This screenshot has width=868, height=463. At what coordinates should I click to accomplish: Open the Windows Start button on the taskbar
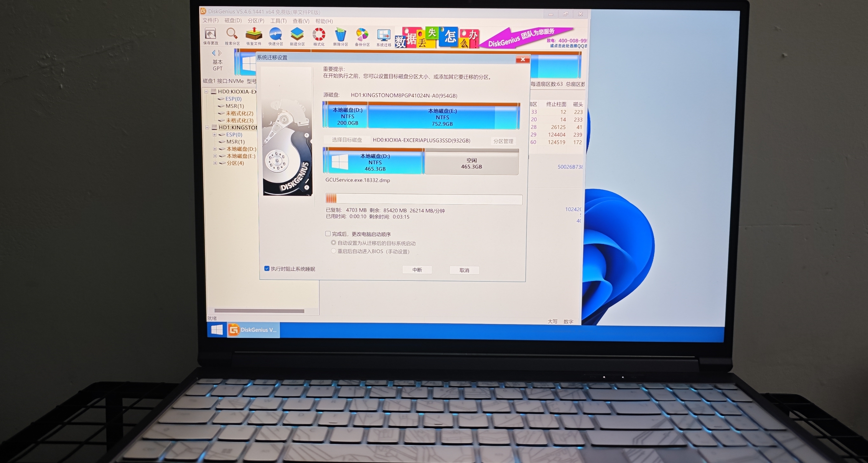(217, 330)
